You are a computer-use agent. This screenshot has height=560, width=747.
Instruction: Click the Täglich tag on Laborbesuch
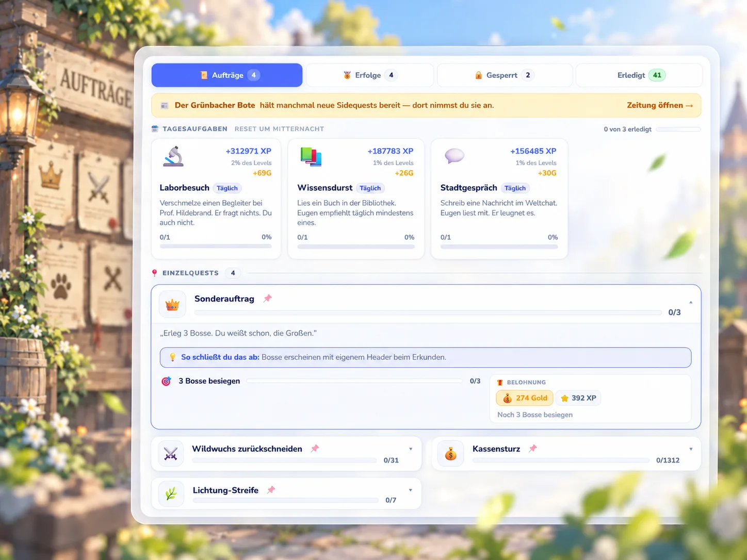pyautogui.click(x=227, y=188)
